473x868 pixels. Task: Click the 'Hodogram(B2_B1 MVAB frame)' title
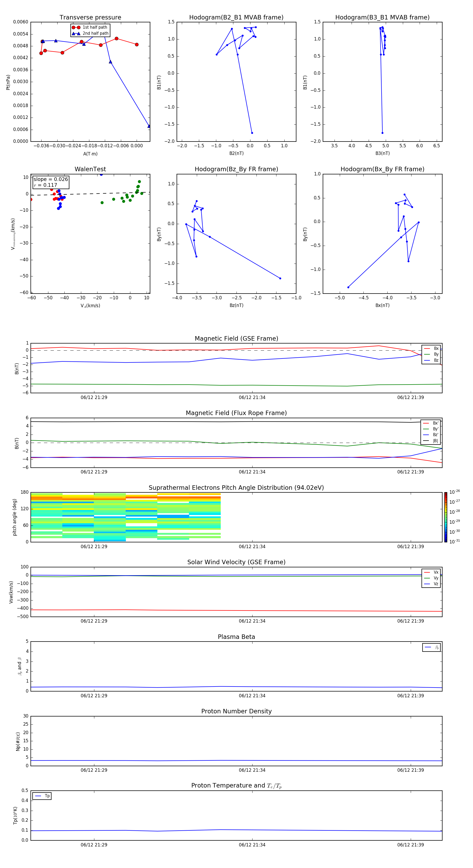pyautogui.click(x=236, y=18)
